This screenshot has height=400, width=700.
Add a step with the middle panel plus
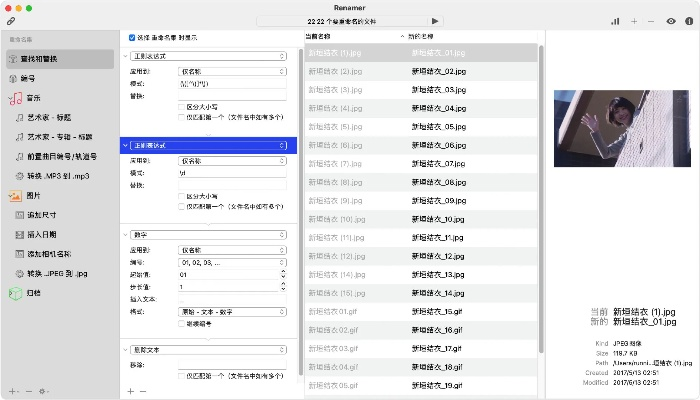[130, 392]
